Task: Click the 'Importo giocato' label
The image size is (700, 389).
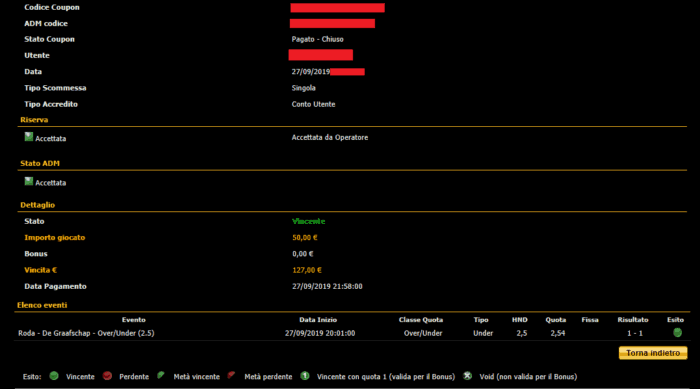Action: (54, 238)
